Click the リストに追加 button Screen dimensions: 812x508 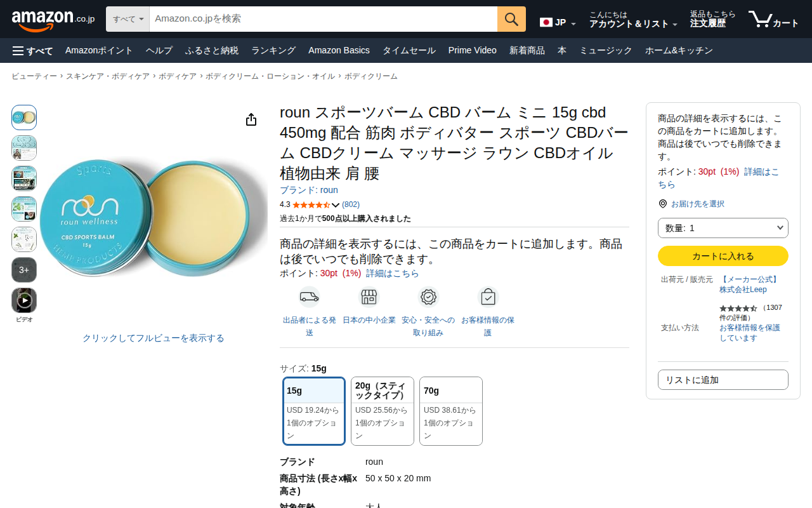723,380
